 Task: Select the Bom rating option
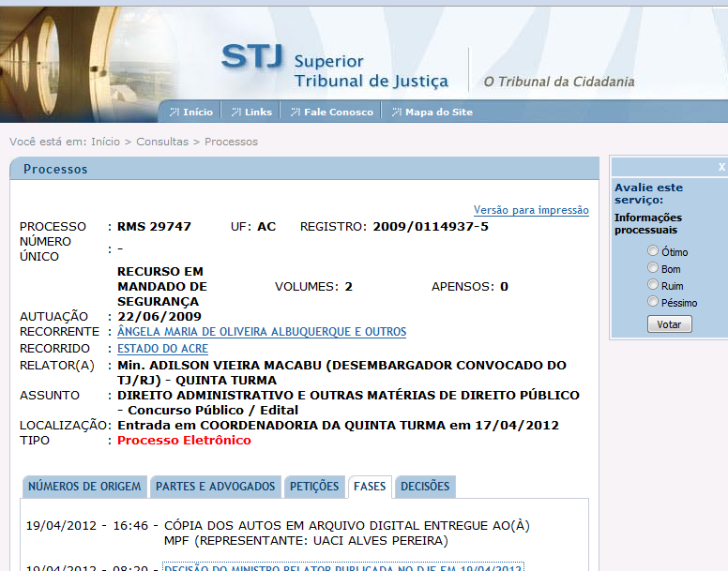click(x=653, y=267)
